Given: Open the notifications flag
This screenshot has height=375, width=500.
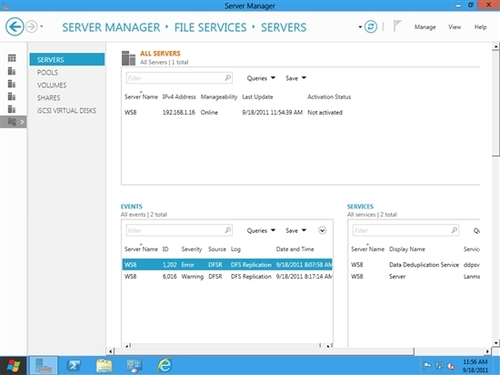Looking at the screenshot, I should [397, 26].
